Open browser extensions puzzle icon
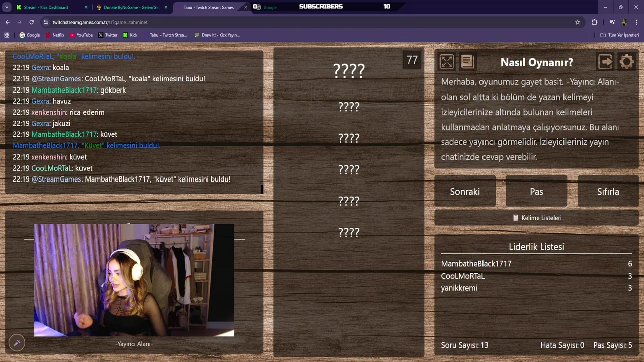The width and height of the screenshot is (644, 362). [595, 22]
